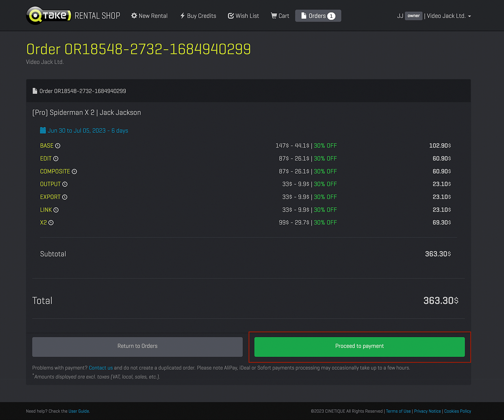Click the Subtotal amount 363.30$
The height and width of the screenshot is (420, 504).
438,254
